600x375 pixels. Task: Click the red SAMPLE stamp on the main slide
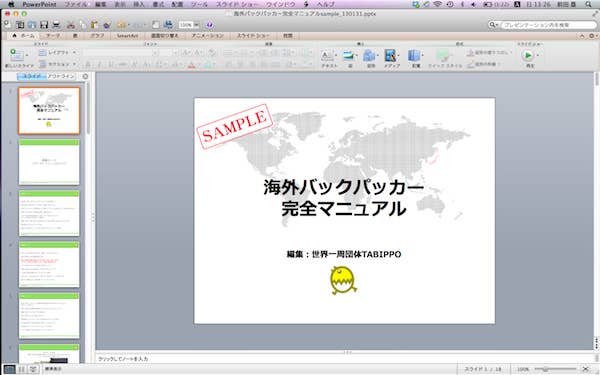pyautogui.click(x=234, y=126)
